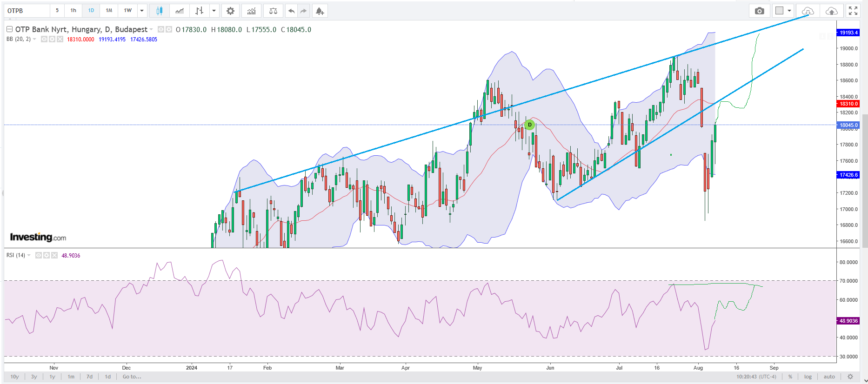Redo the last chart action
868x384 pixels.
click(303, 11)
